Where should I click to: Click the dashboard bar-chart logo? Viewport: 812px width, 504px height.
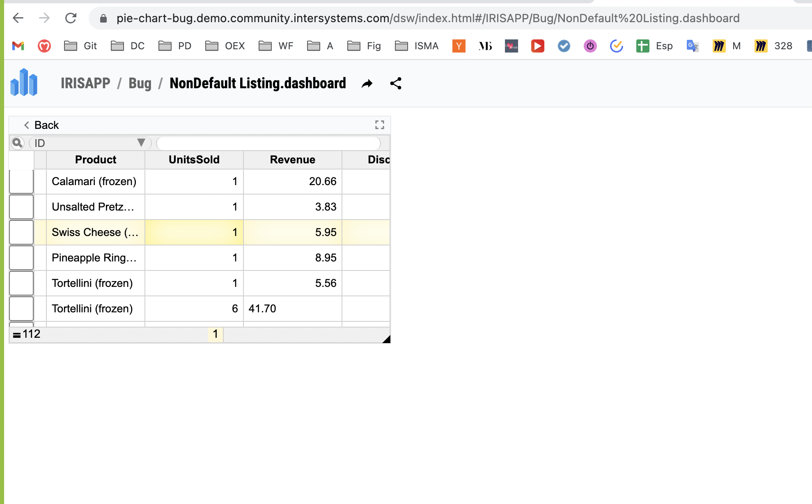[x=25, y=83]
